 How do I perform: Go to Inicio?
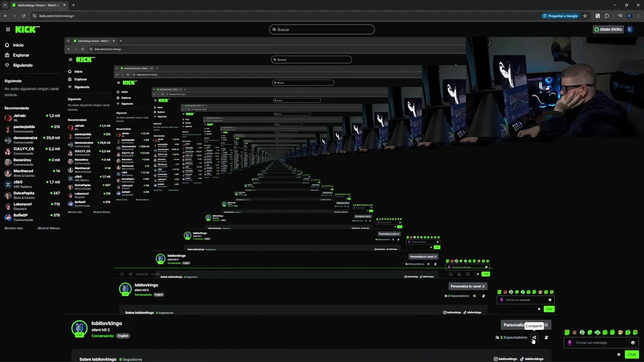pyautogui.click(x=19, y=45)
